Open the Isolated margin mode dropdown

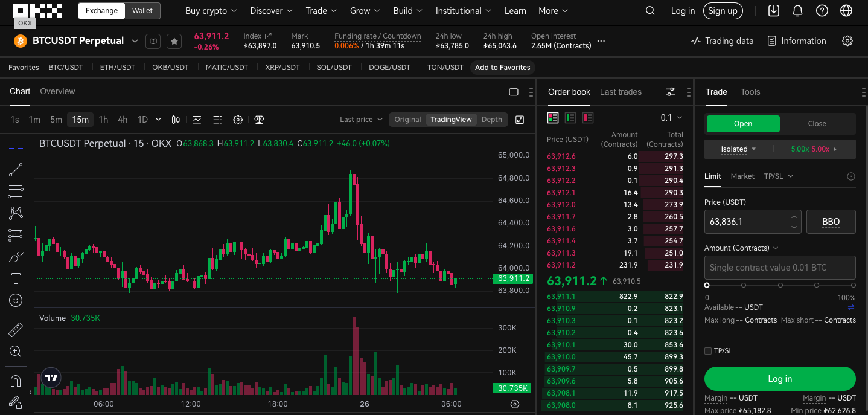click(738, 149)
